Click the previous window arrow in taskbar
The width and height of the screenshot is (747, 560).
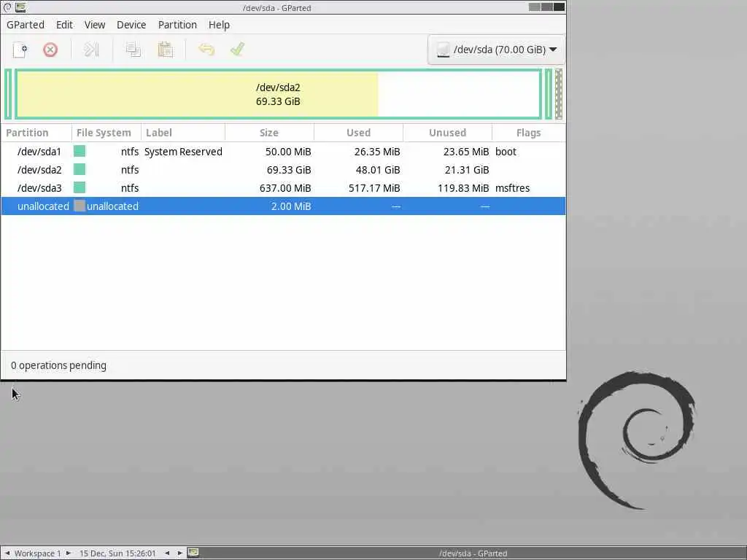tap(167, 553)
